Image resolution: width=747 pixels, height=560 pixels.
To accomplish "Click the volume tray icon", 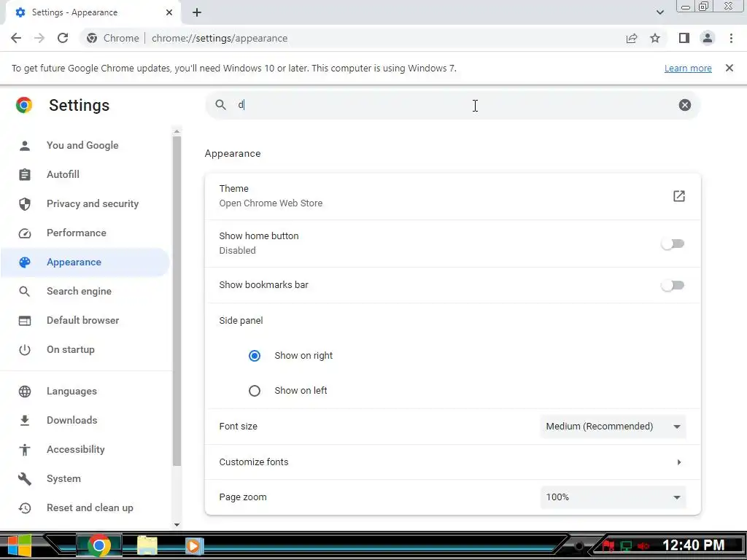I will click(x=643, y=545).
